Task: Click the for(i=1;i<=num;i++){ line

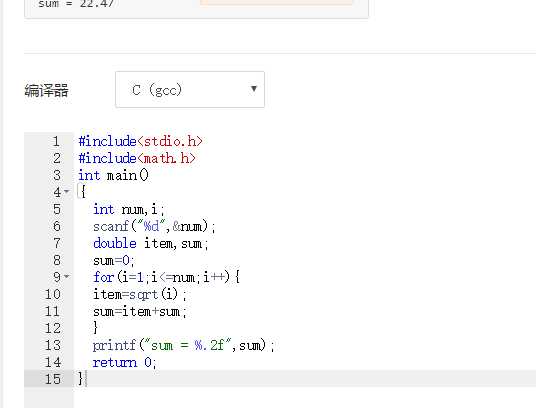Action: point(166,277)
